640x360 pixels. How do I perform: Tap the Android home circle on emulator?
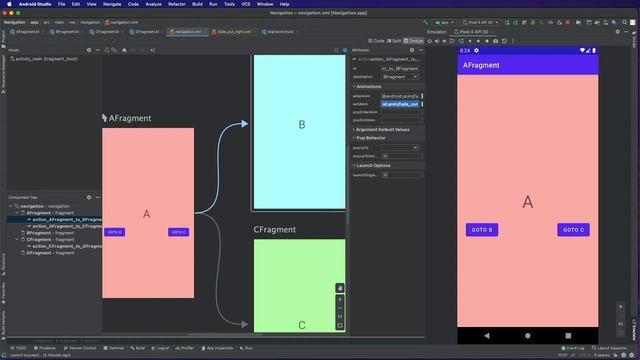pos(528,336)
